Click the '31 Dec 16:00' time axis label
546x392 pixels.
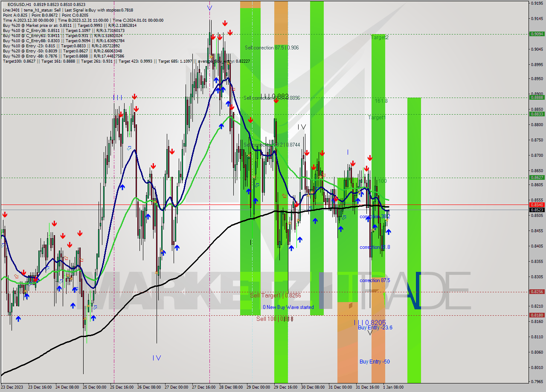click(367, 387)
